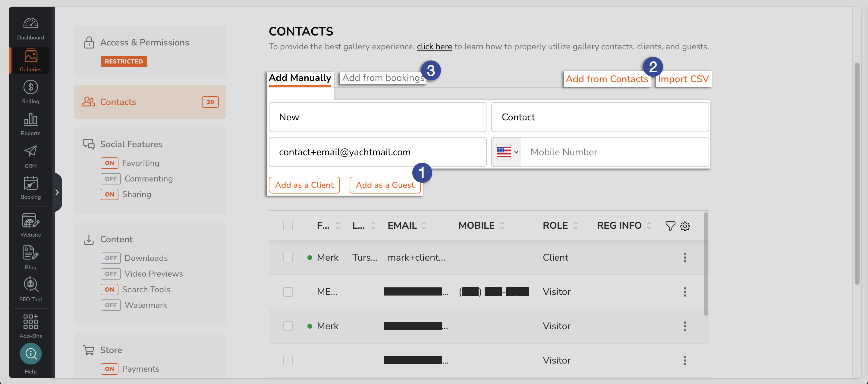The image size is (868, 384).
Task: Open the country code flag dropdown
Action: tap(506, 152)
